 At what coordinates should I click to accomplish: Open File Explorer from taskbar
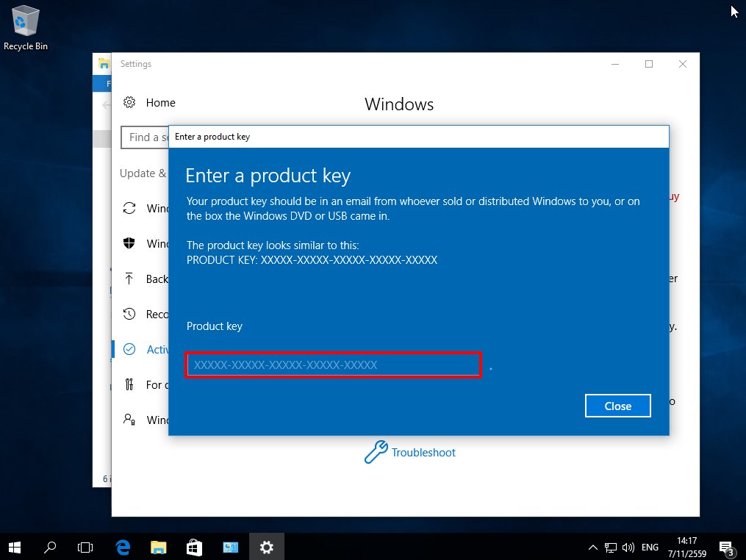tap(159, 548)
